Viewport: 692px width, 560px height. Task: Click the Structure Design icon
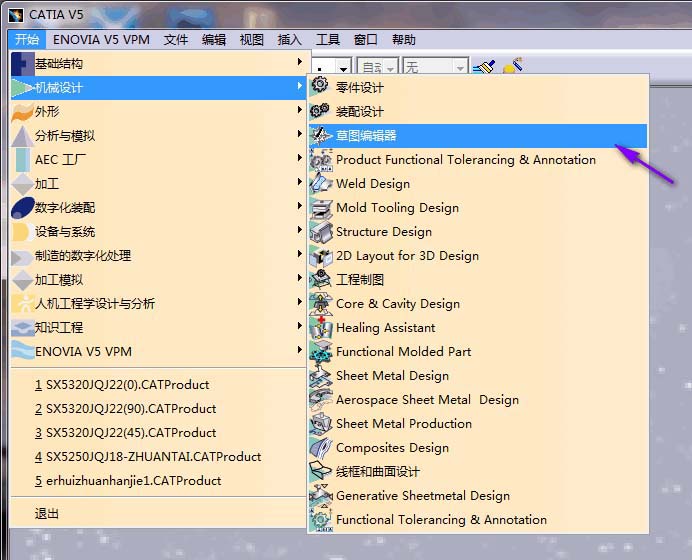point(321,231)
